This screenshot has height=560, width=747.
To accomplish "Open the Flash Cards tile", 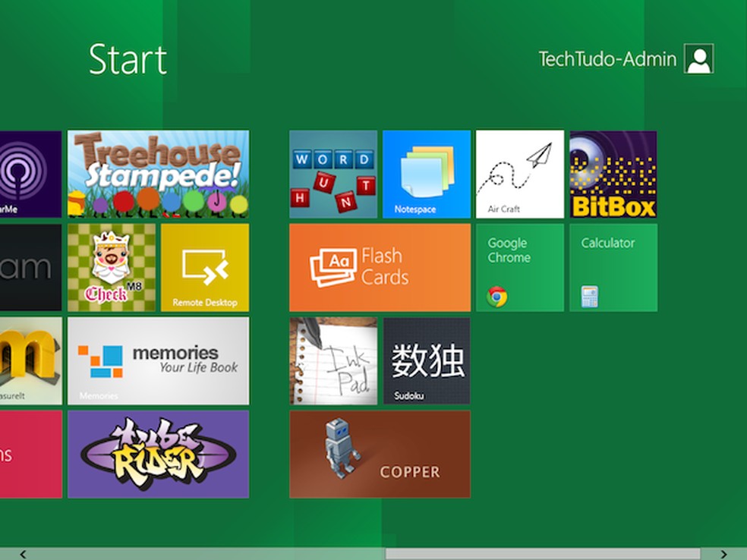I will click(380, 266).
